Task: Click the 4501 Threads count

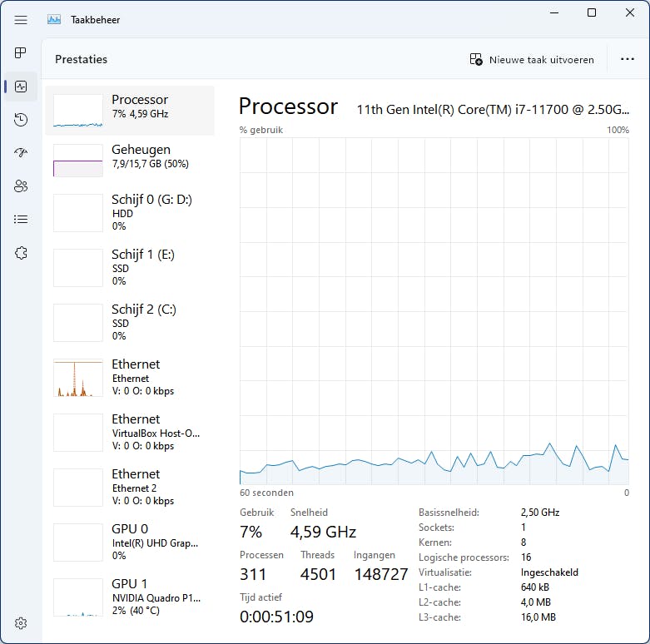Action: tap(319, 574)
